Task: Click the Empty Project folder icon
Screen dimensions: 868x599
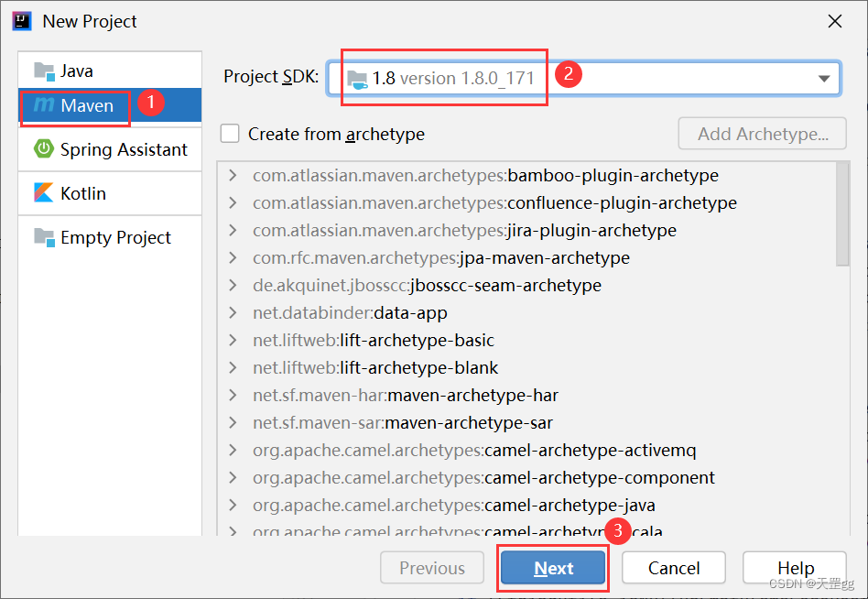Action: click(x=43, y=237)
